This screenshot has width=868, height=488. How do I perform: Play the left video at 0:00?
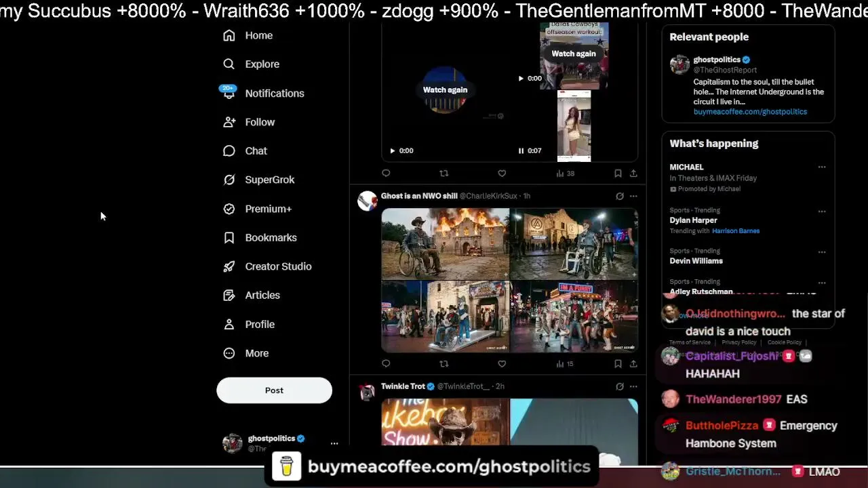click(x=392, y=150)
